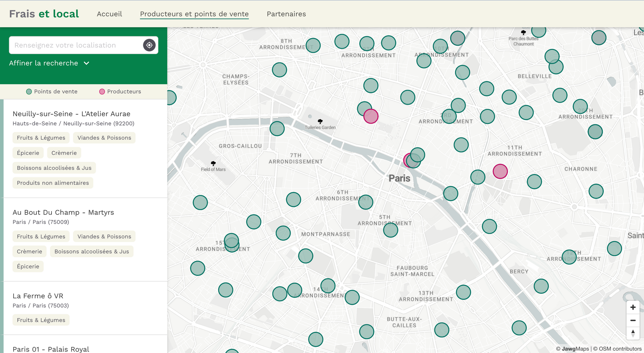Open La Ferme ô VR listing
Screen dimensions: 644x353
point(38,296)
